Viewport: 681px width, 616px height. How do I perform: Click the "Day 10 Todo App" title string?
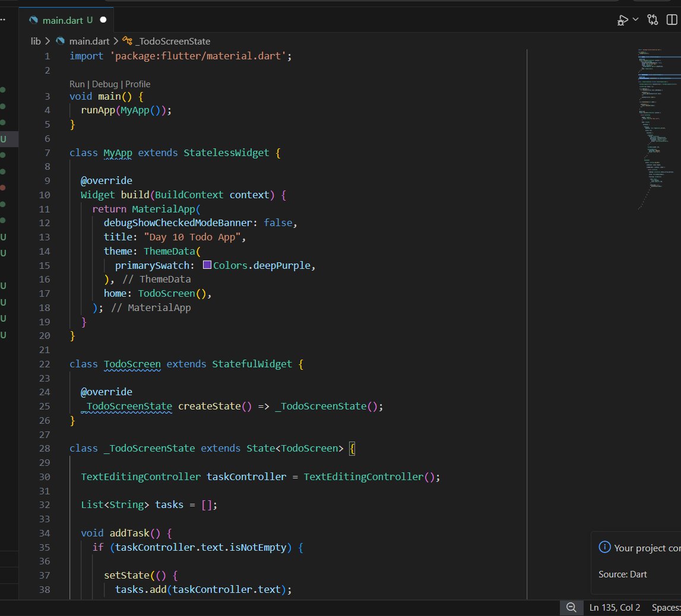click(x=192, y=237)
